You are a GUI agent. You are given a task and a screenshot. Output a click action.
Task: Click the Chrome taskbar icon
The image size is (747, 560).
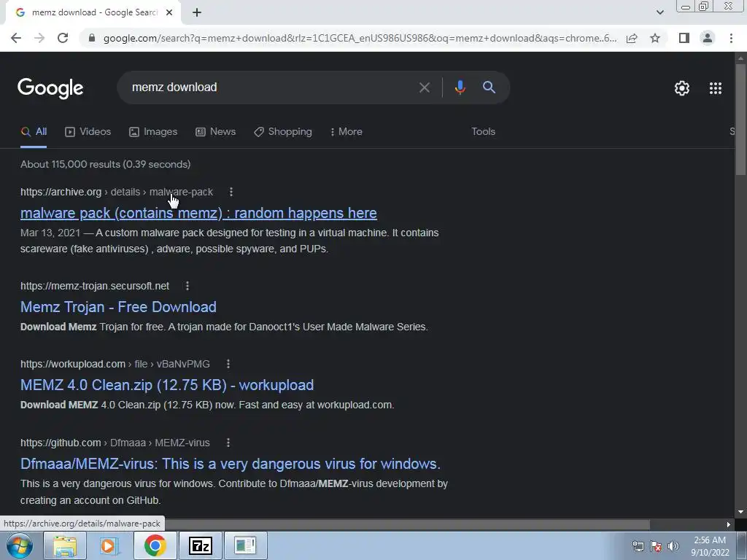(x=155, y=545)
